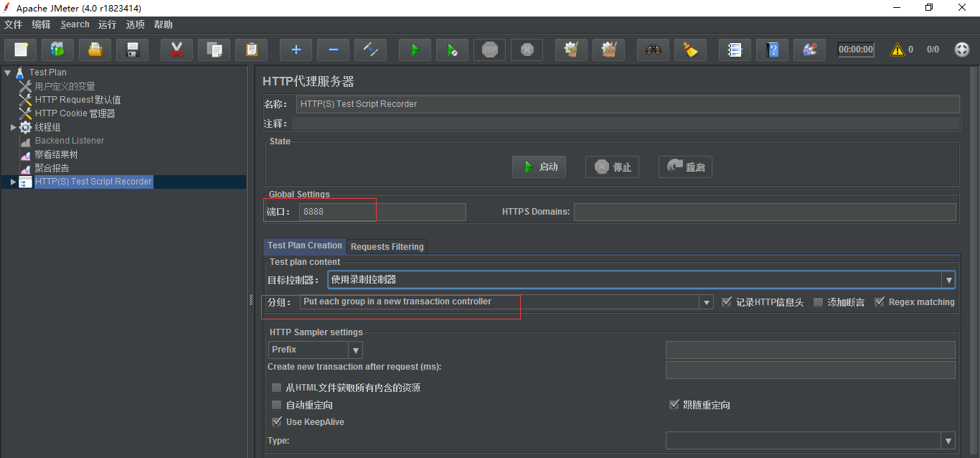The width and height of the screenshot is (980, 458).
Task: Select 聚合报告 in the tree
Action: pos(52,168)
